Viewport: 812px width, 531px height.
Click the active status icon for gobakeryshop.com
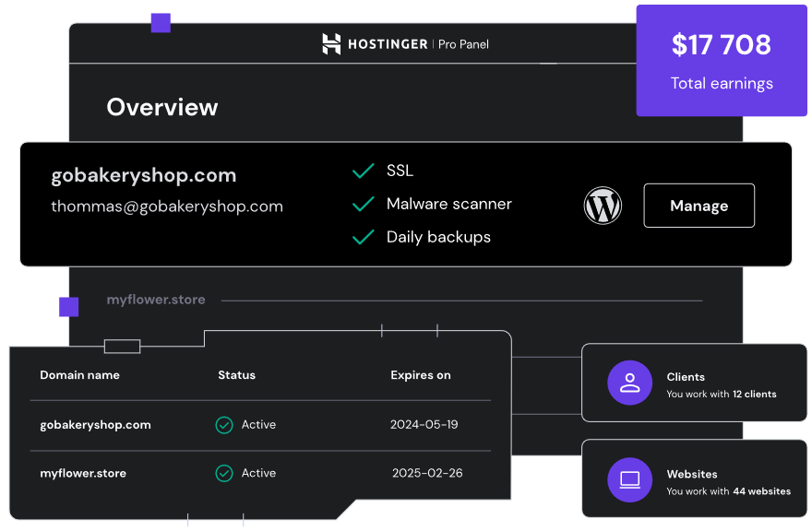tap(224, 425)
